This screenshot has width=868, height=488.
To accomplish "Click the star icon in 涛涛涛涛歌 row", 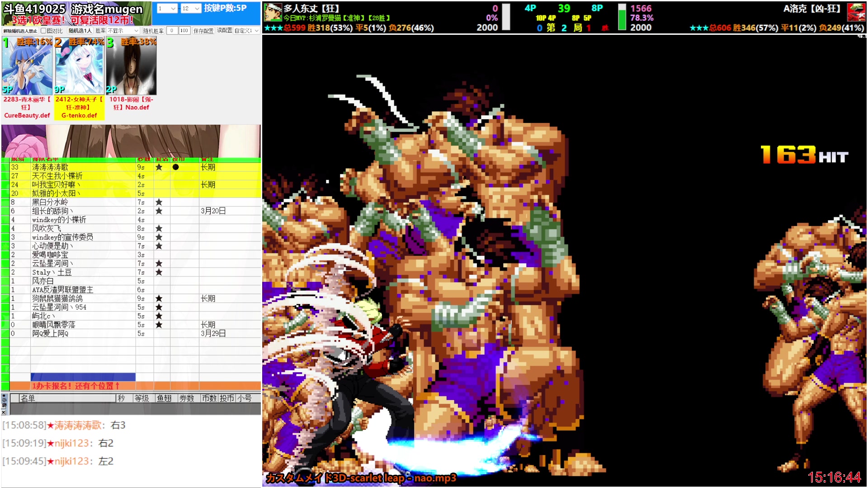I will click(159, 167).
